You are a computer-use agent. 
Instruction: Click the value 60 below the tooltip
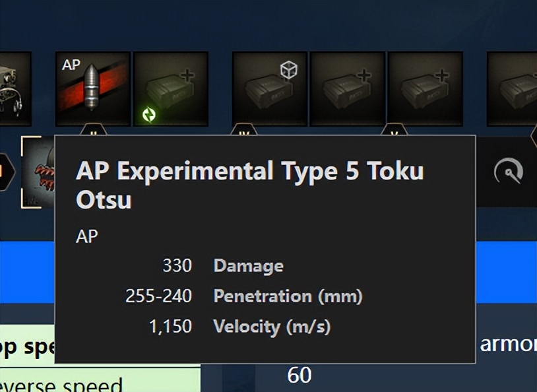coord(300,375)
